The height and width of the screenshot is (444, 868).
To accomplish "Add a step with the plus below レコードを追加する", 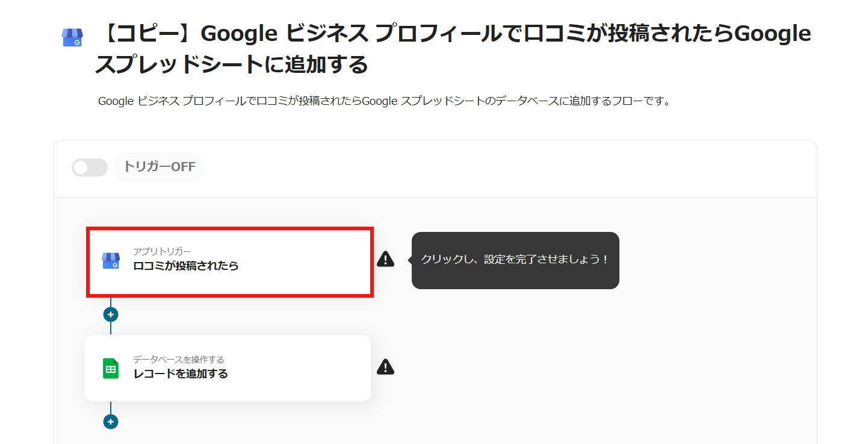I will 111,422.
